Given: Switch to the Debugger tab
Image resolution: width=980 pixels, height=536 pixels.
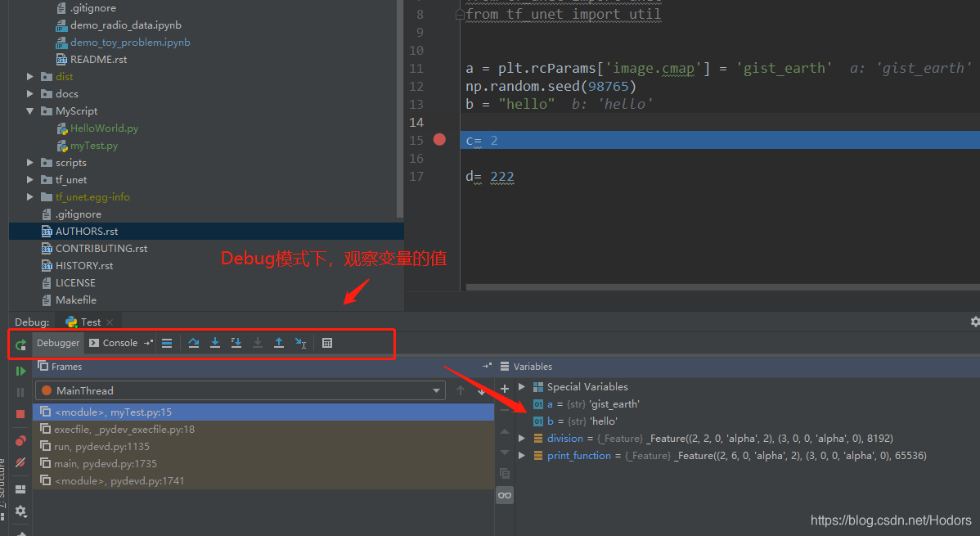Looking at the screenshot, I should click(x=58, y=343).
